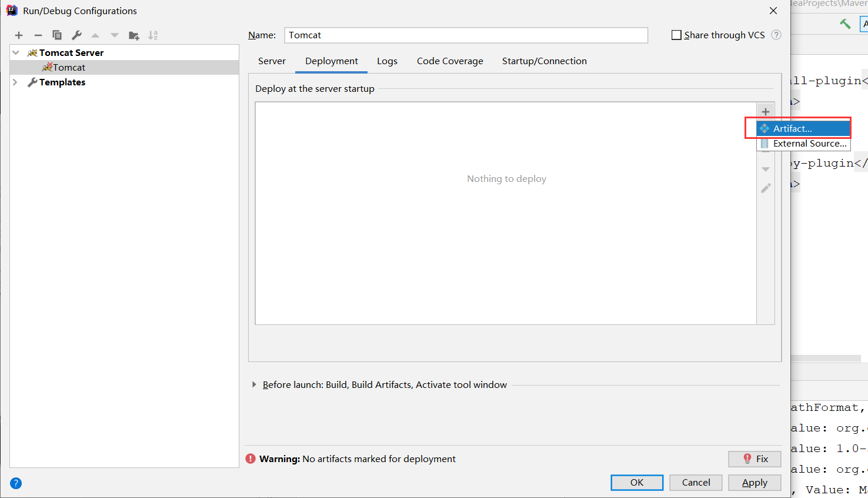Open the Deployment tab
Viewport: 868px width, 498px height.
click(x=332, y=61)
